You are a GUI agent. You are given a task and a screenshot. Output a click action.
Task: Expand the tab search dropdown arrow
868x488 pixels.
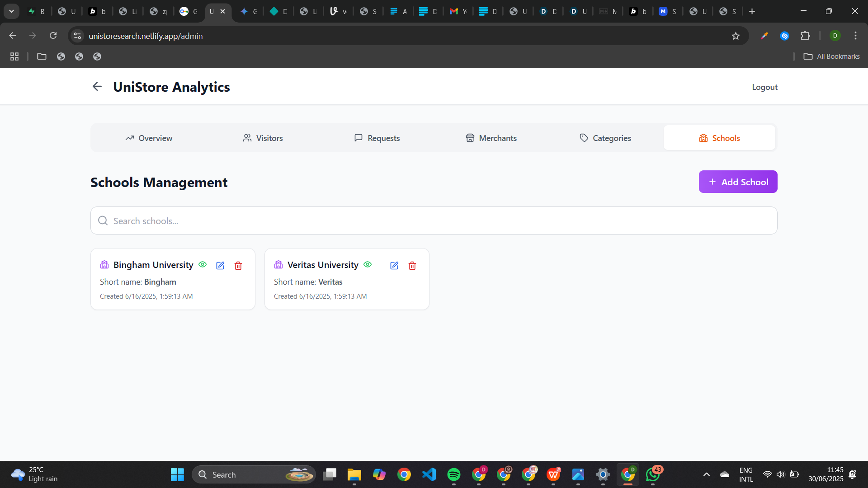coord(11,11)
